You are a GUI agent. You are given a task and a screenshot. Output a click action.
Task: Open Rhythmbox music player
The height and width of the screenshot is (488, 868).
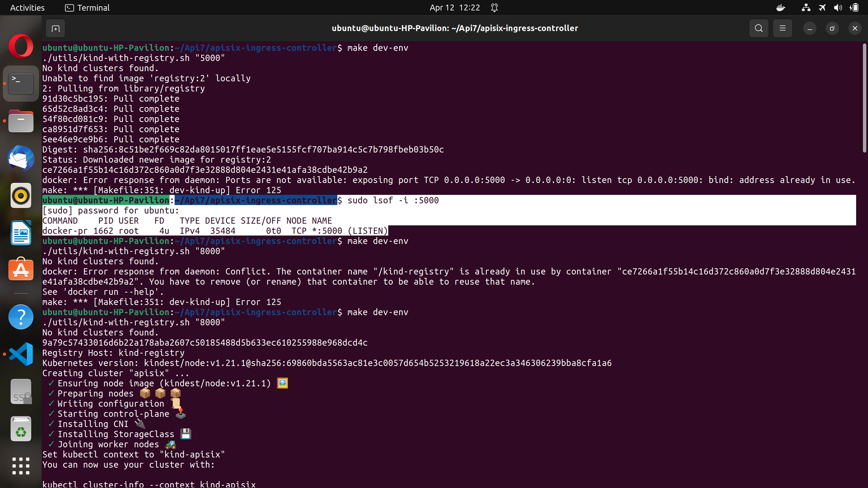point(21,195)
